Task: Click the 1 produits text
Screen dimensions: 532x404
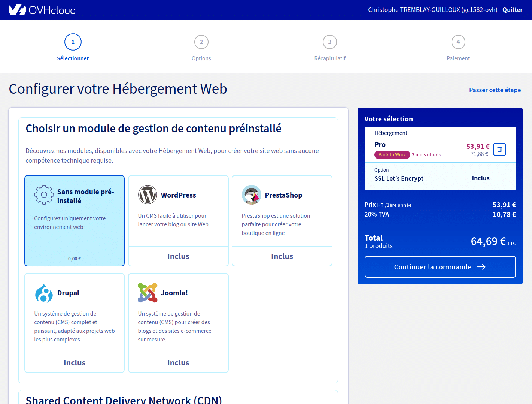Action: pos(379,246)
